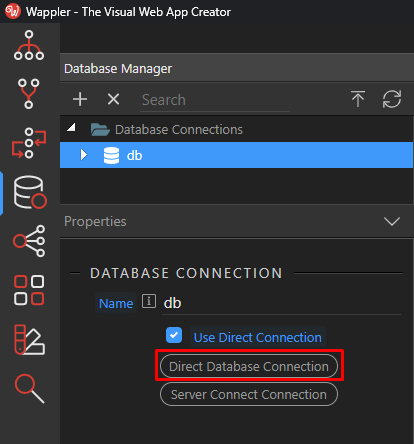Image resolution: width=414 pixels, height=444 pixels.
Task: Collapse the Properties panel chevron
Action: pyautogui.click(x=392, y=221)
